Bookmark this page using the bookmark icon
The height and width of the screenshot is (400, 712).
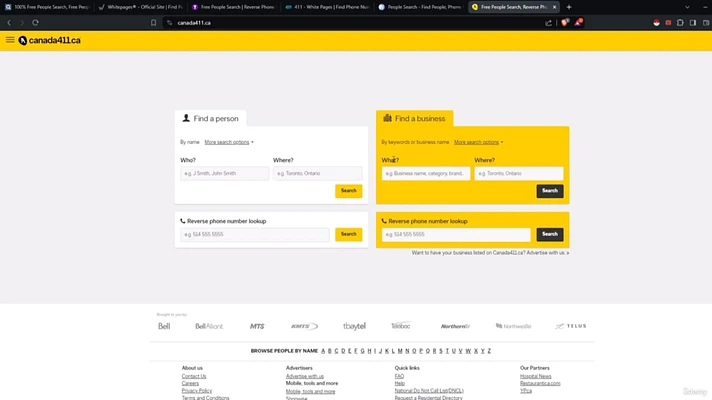153,22
